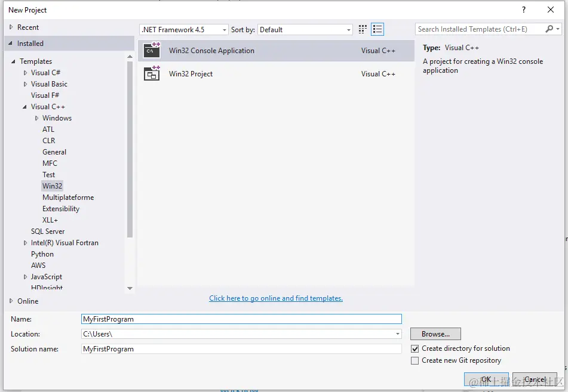Select AWS in the templates tree
Viewport: 568px width, 392px height.
pyautogui.click(x=38, y=266)
